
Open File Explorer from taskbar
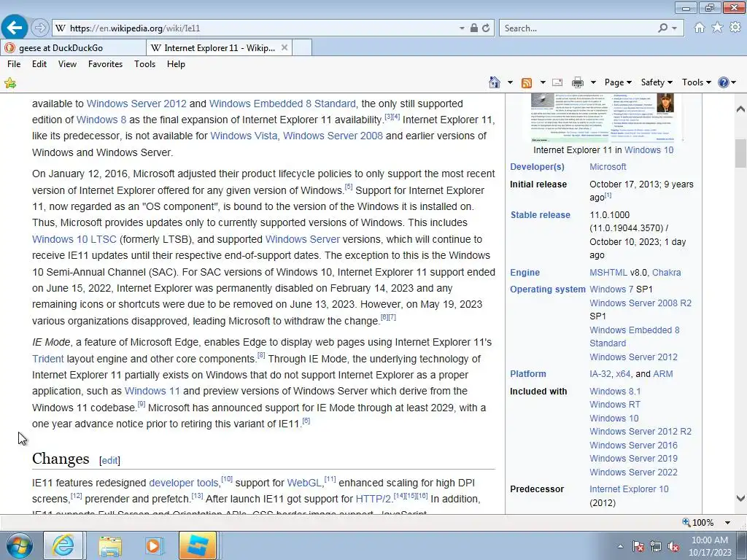click(x=110, y=545)
